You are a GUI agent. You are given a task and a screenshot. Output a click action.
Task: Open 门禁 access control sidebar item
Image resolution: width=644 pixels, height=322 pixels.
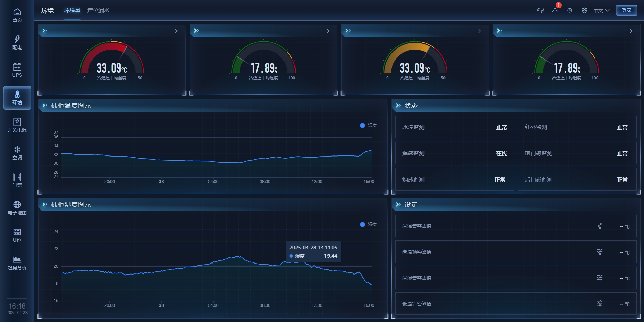tap(17, 180)
